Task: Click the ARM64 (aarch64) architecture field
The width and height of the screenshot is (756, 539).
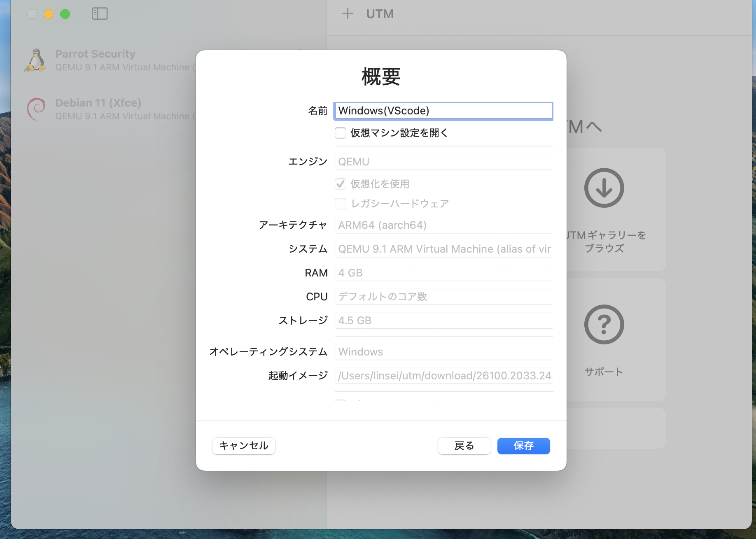Action: [443, 225]
